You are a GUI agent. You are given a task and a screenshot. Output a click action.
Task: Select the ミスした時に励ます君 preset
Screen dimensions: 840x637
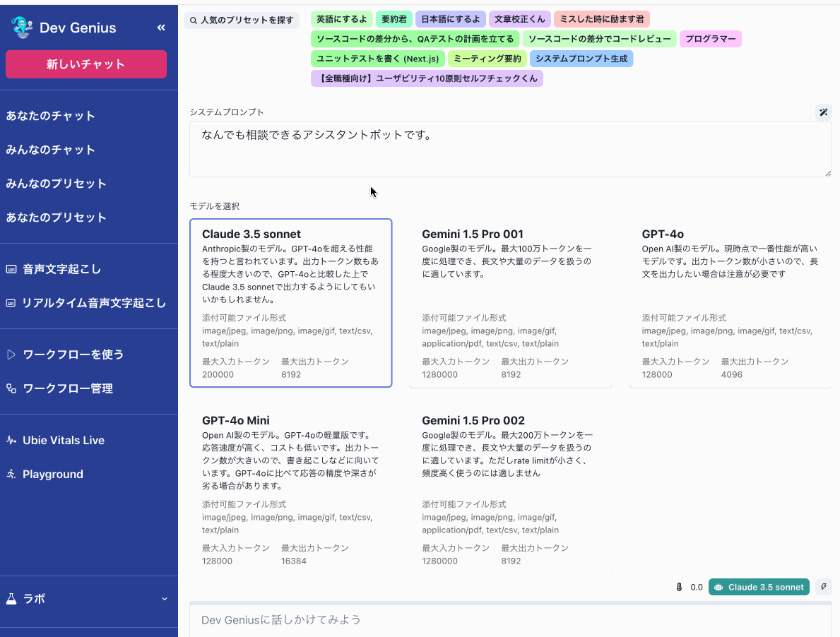(602, 19)
